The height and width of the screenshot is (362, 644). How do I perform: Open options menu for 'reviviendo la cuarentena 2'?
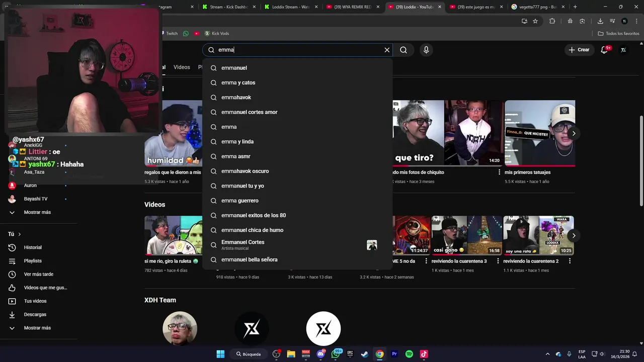(570, 261)
